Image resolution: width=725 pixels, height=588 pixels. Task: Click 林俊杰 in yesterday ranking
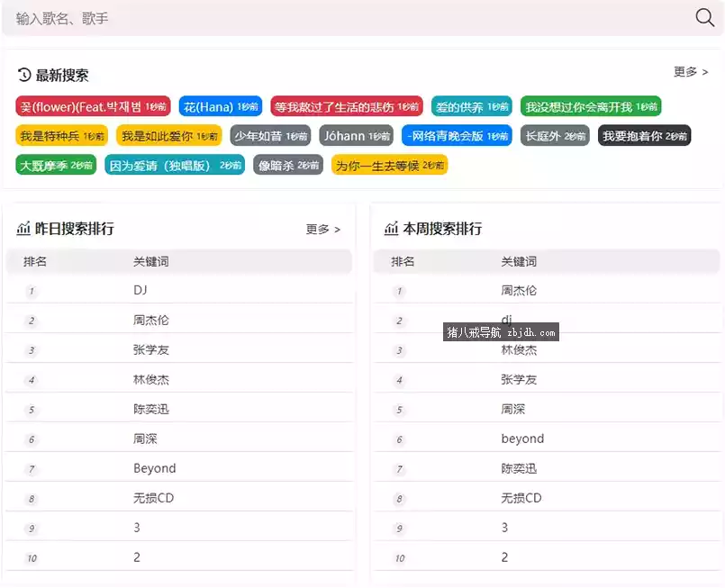tap(151, 379)
